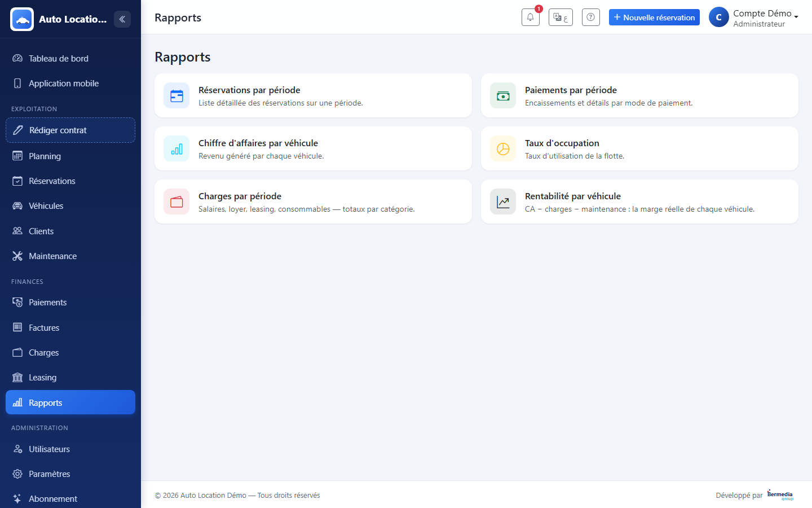812x508 pixels.
Task: Open Réservations par période report title
Action: point(249,90)
